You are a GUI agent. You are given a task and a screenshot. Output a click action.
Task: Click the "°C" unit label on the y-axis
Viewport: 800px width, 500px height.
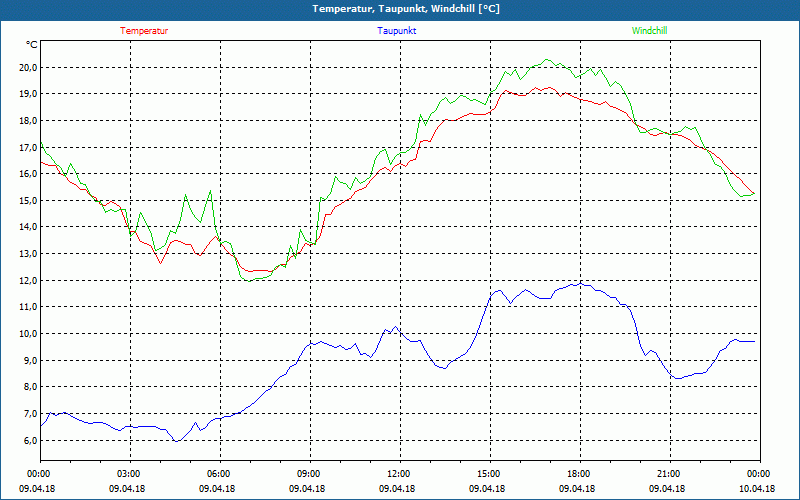click(32, 45)
